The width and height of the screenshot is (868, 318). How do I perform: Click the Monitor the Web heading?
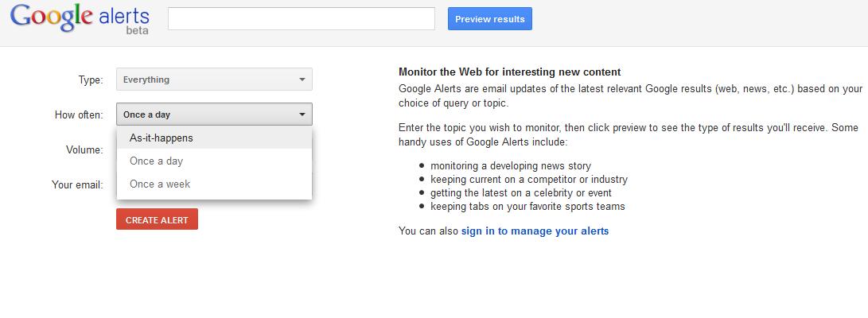(x=509, y=72)
